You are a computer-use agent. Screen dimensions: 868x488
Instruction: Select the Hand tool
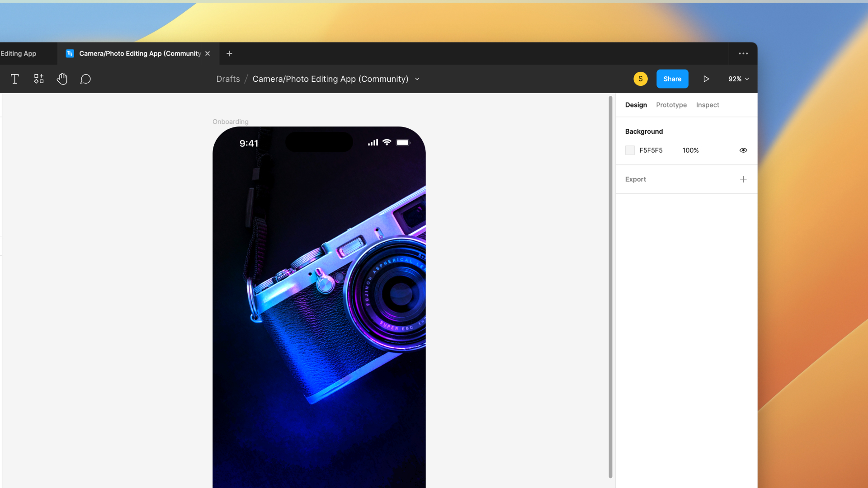(62, 79)
